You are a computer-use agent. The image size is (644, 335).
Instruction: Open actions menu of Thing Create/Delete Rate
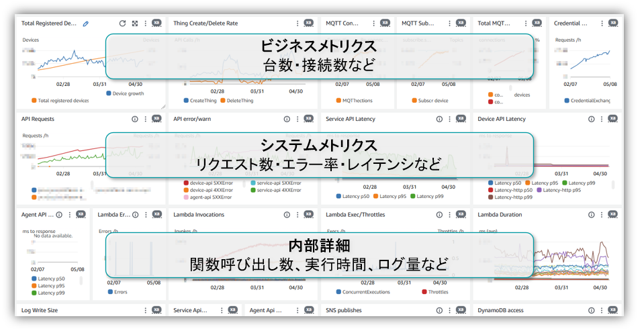(x=297, y=23)
